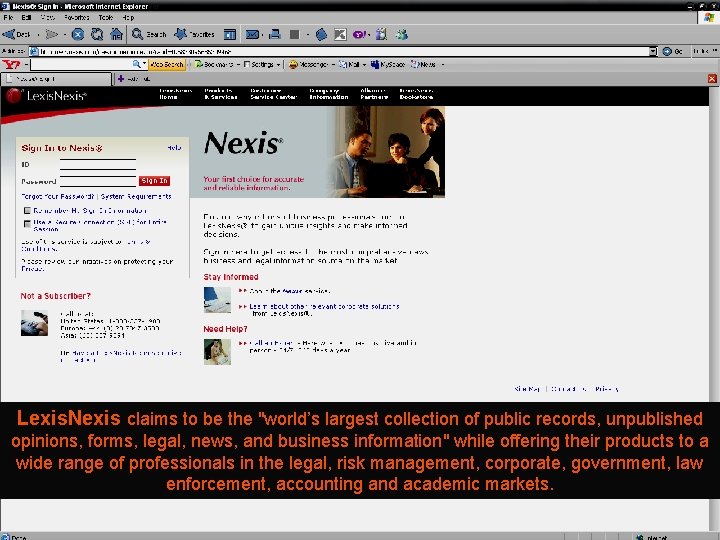This screenshot has height=540, width=720.
Task: Open the Favorites star button
Action: [x=194, y=34]
